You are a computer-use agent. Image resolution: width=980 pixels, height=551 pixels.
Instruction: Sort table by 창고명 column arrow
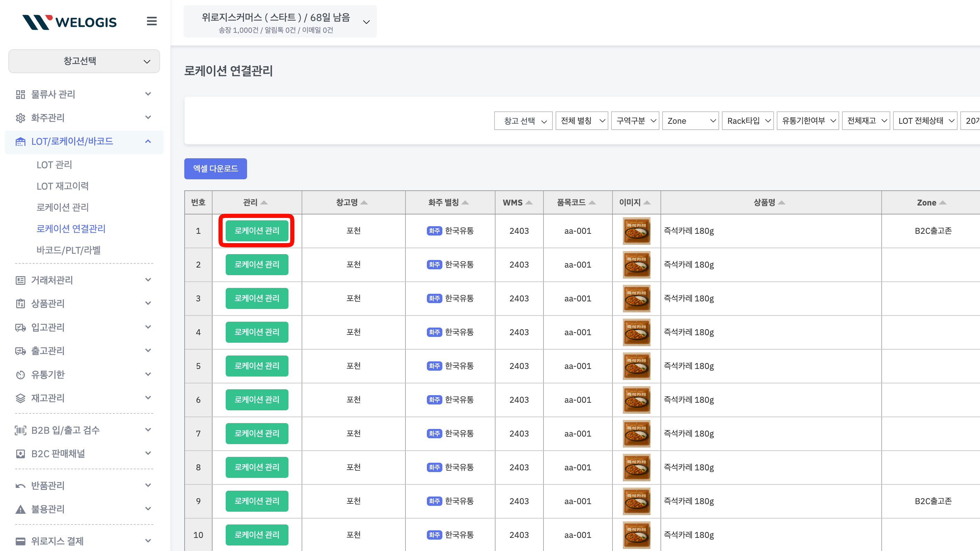[x=364, y=203]
